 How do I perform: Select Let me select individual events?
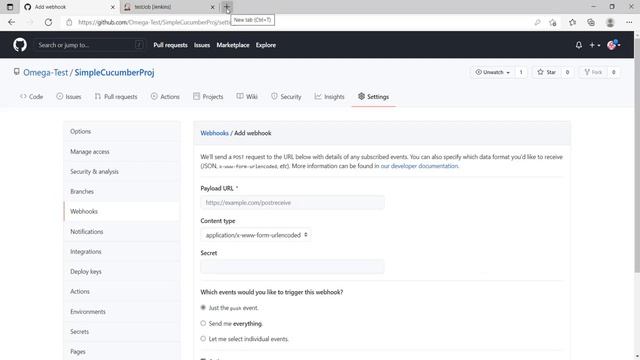[x=203, y=339]
